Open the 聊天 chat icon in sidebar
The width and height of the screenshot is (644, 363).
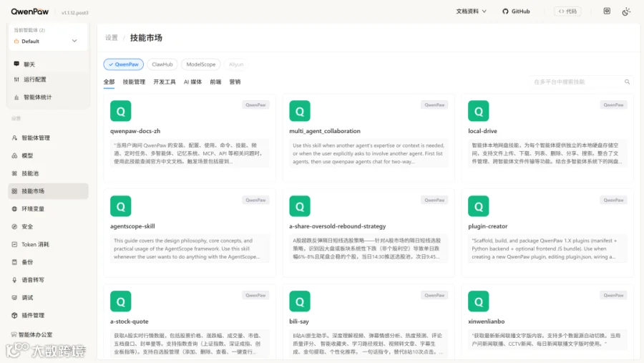16,64
